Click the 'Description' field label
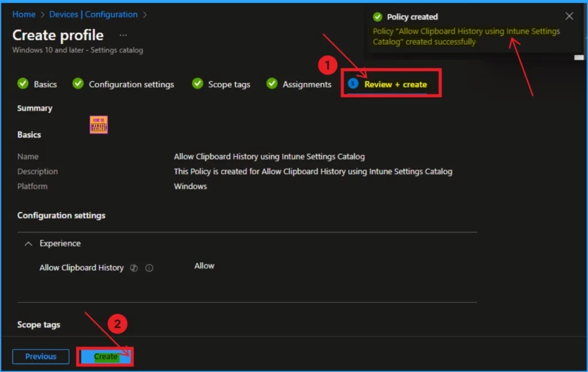The image size is (588, 372). coord(37,171)
